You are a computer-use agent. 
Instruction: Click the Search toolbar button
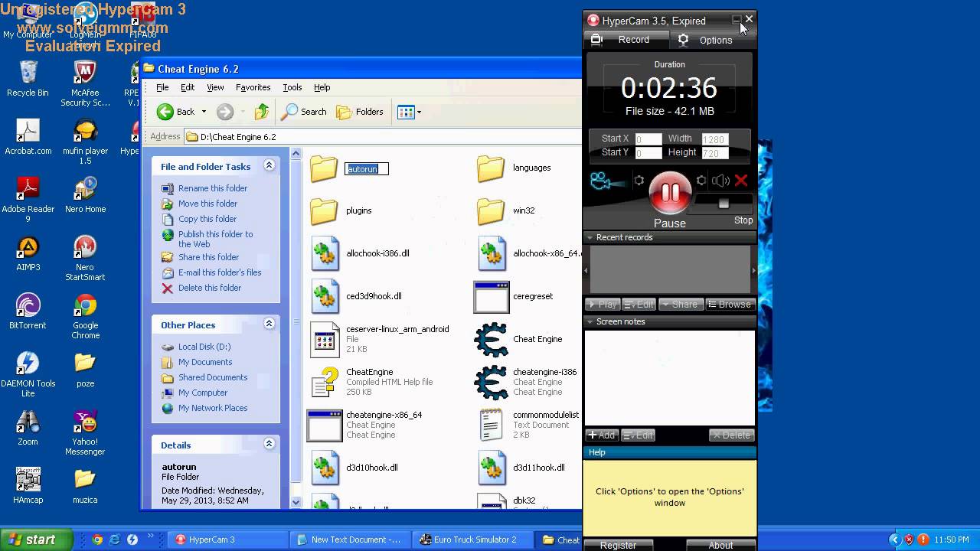304,112
